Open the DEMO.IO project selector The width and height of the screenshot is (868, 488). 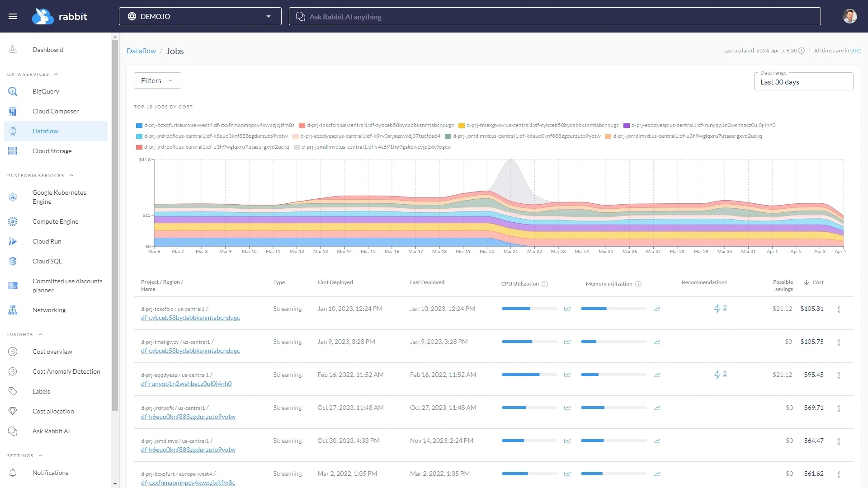point(200,16)
